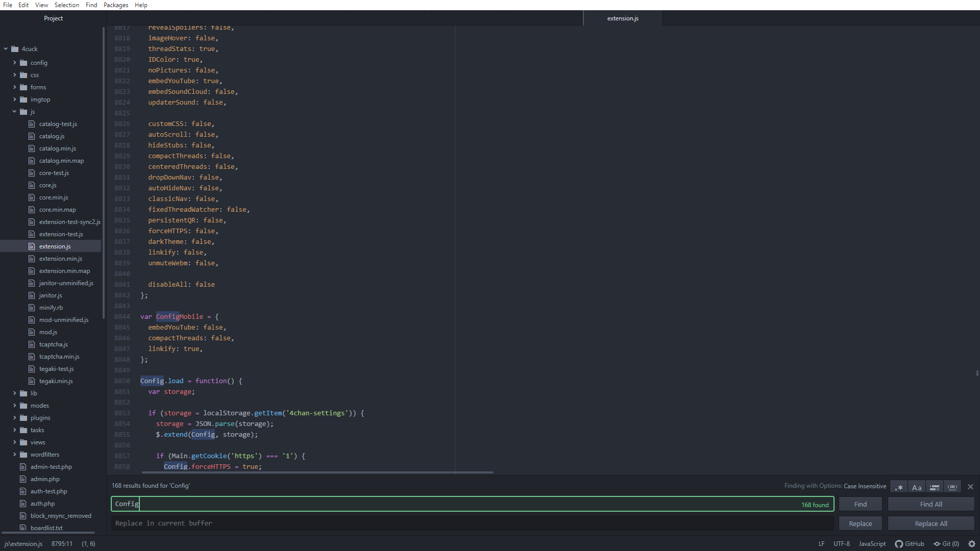Screen dimensions: 980x551
Task: Open the Packages menu
Action: click(x=116, y=5)
